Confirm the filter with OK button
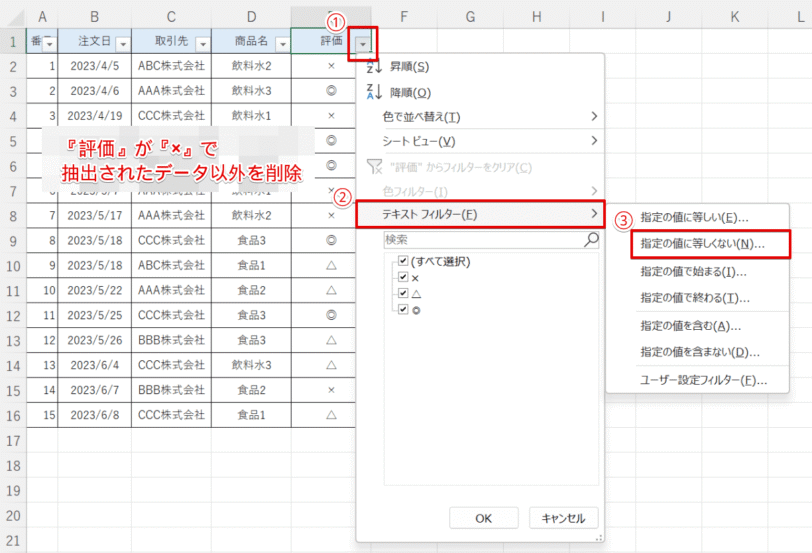Viewport: 812px width, 553px height. 484,518
